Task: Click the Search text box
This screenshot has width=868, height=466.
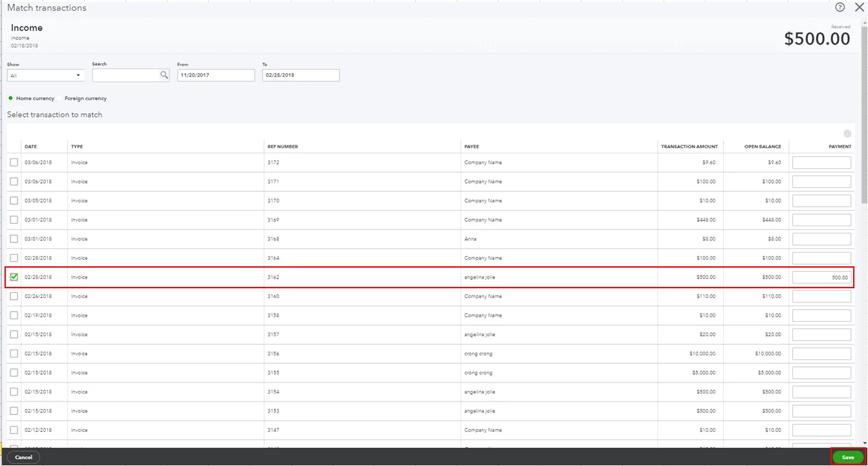Action: [126, 75]
